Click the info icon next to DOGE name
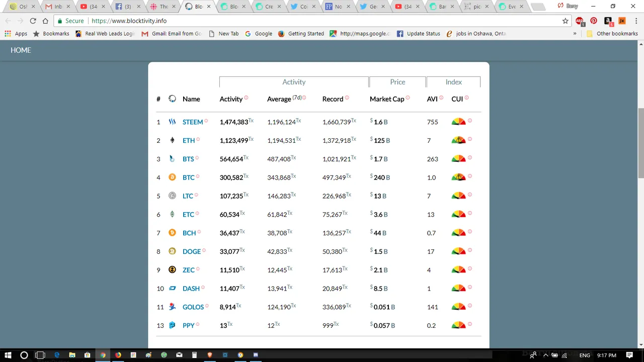The height and width of the screenshot is (362, 644). tap(204, 250)
